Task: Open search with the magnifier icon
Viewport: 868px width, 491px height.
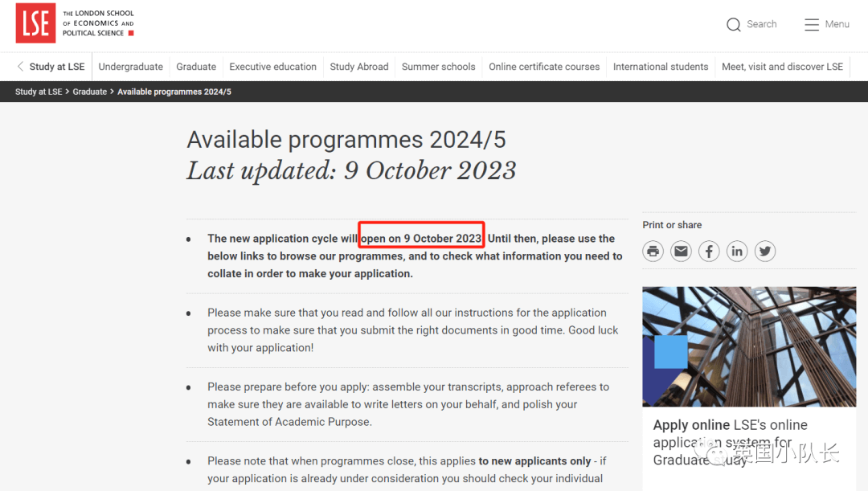Action: (734, 24)
